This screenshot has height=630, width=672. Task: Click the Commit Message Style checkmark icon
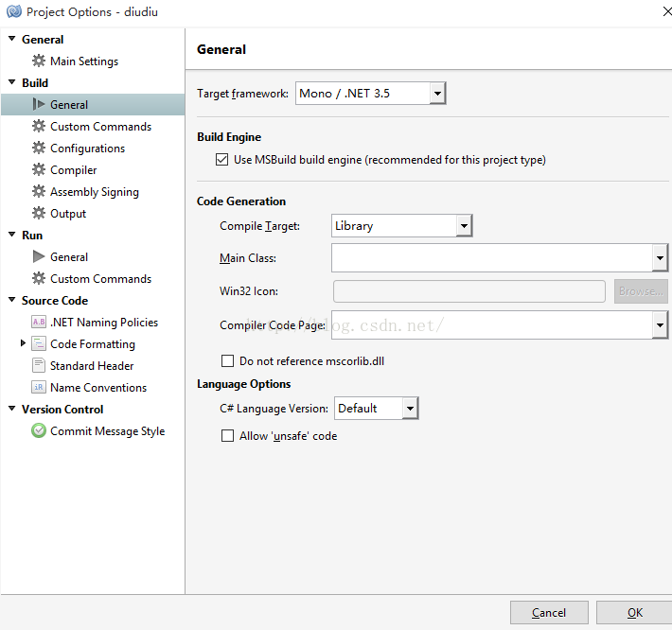(39, 430)
